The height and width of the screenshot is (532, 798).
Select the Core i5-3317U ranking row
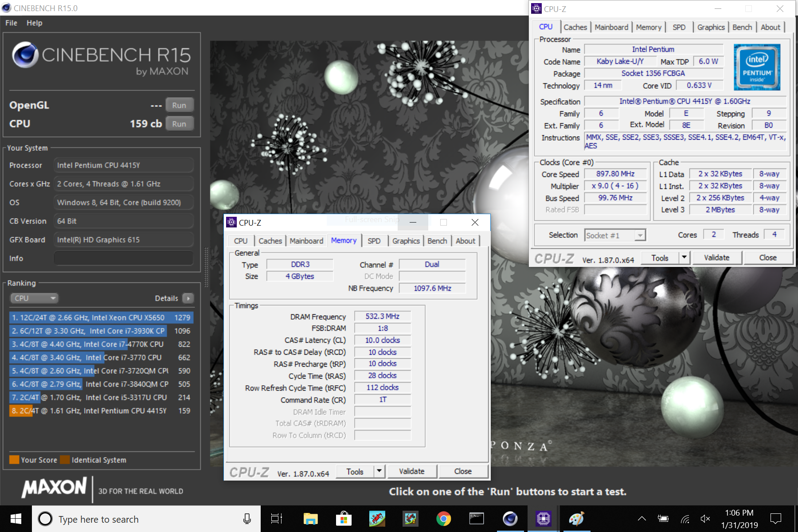101,397
